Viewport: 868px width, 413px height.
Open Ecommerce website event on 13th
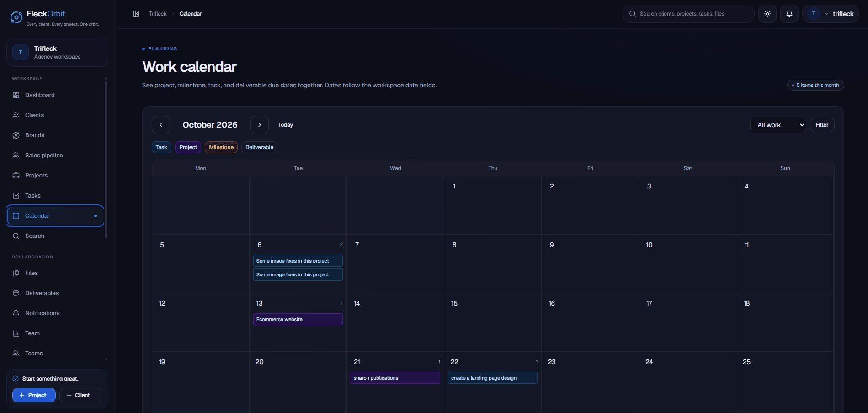click(298, 319)
